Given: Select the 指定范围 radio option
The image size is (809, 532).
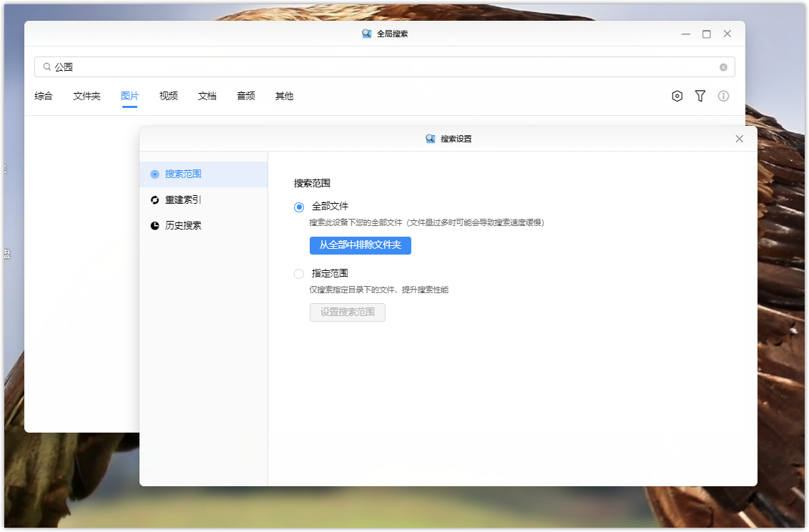Looking at the screenshot, I should (299, 274).
